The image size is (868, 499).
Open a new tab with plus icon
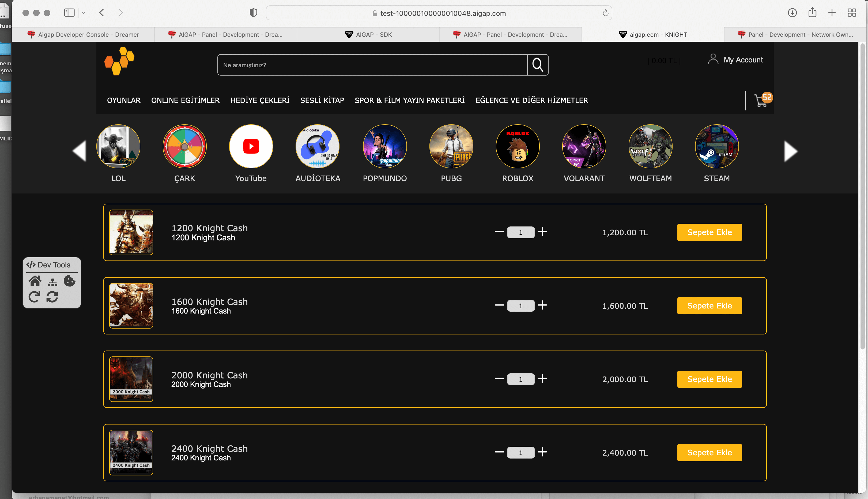tap(832, 13)
